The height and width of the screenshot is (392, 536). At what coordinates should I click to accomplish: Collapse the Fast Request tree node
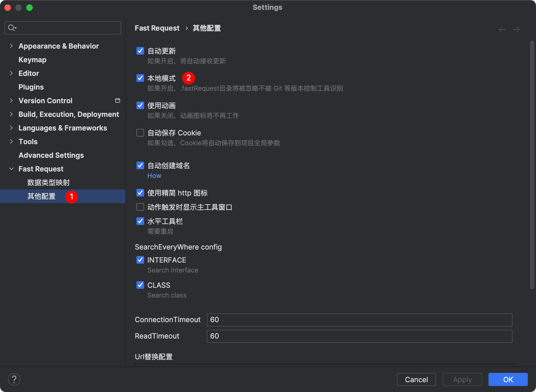[11, 169]
